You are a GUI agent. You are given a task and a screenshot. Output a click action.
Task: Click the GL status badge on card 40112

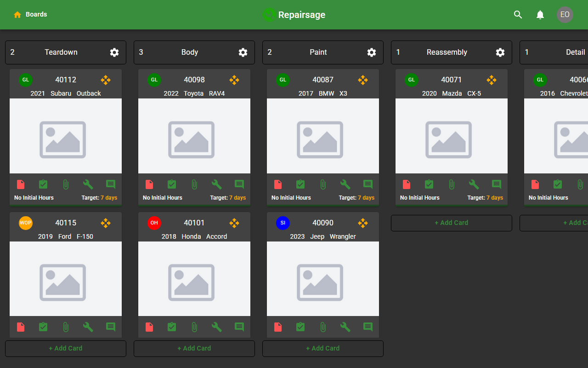[x=26, y=80]
